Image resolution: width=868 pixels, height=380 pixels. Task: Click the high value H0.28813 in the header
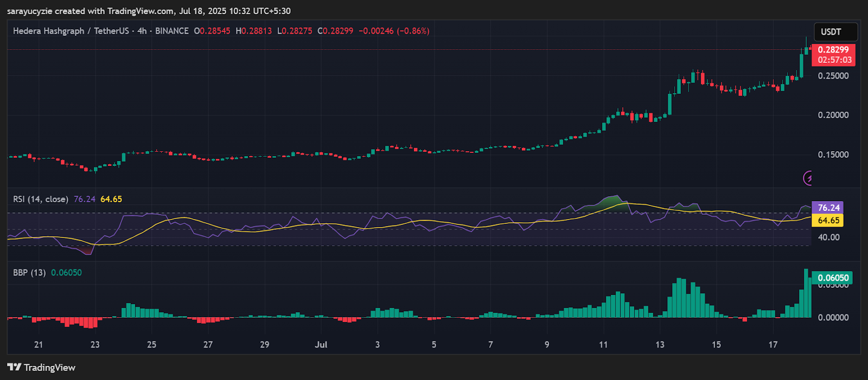254,31
